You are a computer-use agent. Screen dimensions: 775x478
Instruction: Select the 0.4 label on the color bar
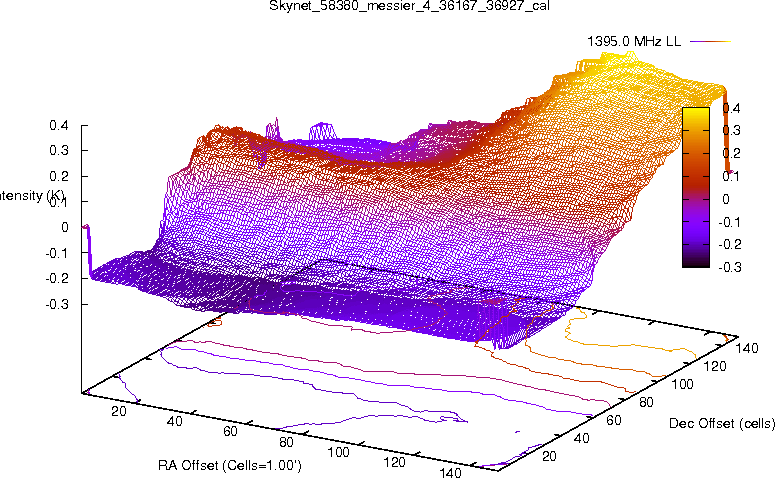731,108
